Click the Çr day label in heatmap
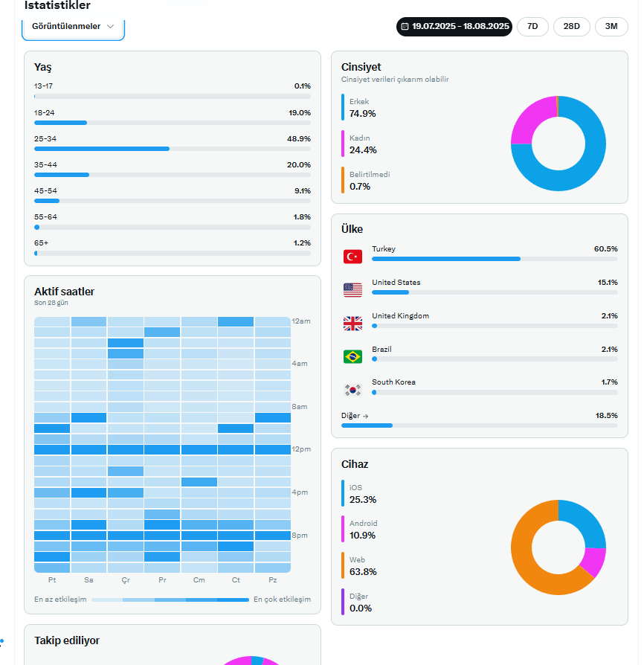This screenshot has width=644, height=665. pyautogui.click(x=126, y=579)
